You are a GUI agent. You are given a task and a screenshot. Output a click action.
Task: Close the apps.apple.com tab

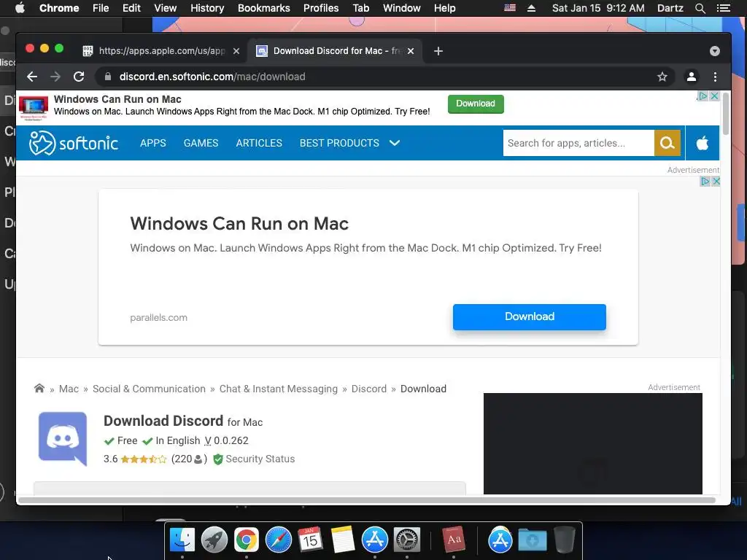point(236,51)
